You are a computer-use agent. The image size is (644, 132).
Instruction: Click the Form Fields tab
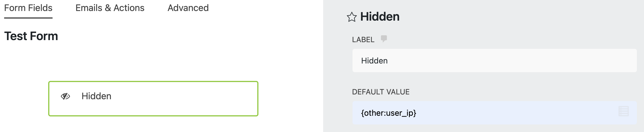click(29, 8)
